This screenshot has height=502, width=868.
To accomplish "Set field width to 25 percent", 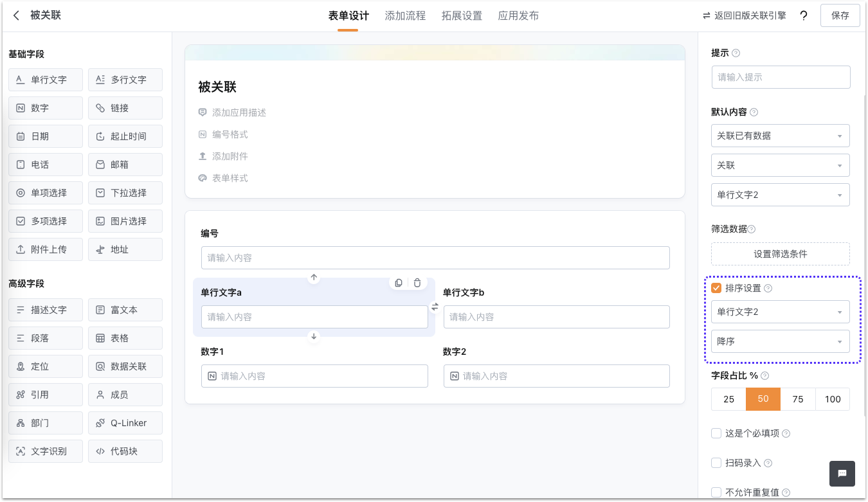I will pos(728,399).
